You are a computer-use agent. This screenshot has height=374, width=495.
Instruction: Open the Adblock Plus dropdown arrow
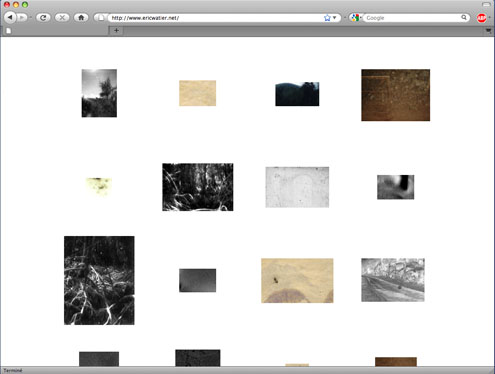pyautogui.click(x=489, y=18)
